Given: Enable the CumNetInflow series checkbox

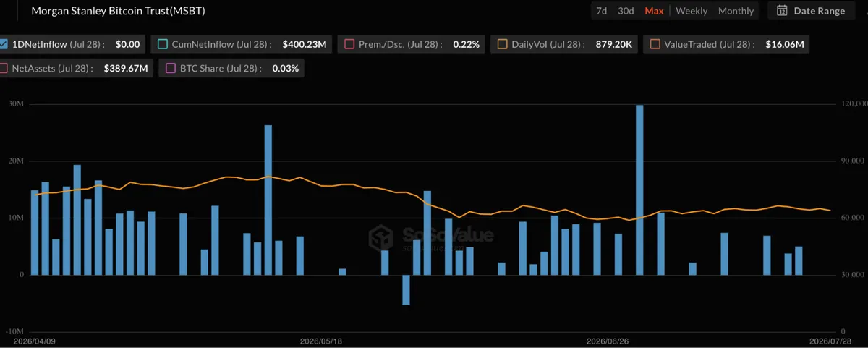Looking at the screenshot, I should tap(162, 44).
